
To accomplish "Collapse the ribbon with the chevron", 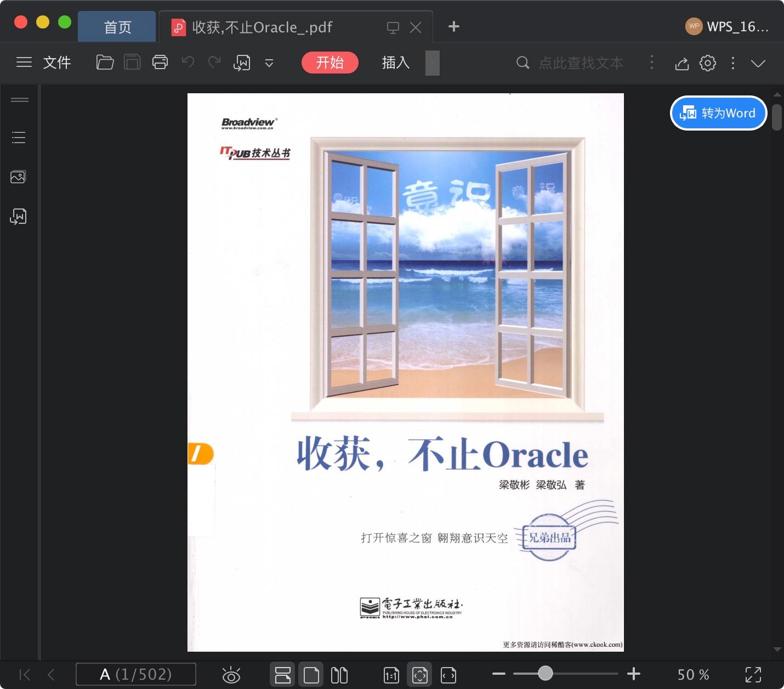I will click(758, 64).
